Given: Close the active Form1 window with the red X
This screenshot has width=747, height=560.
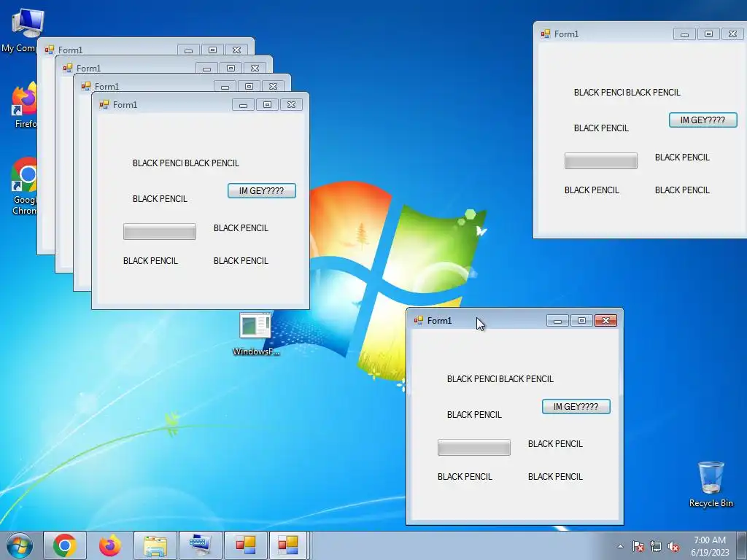Looking at the screenshot, I should point(605,321).
